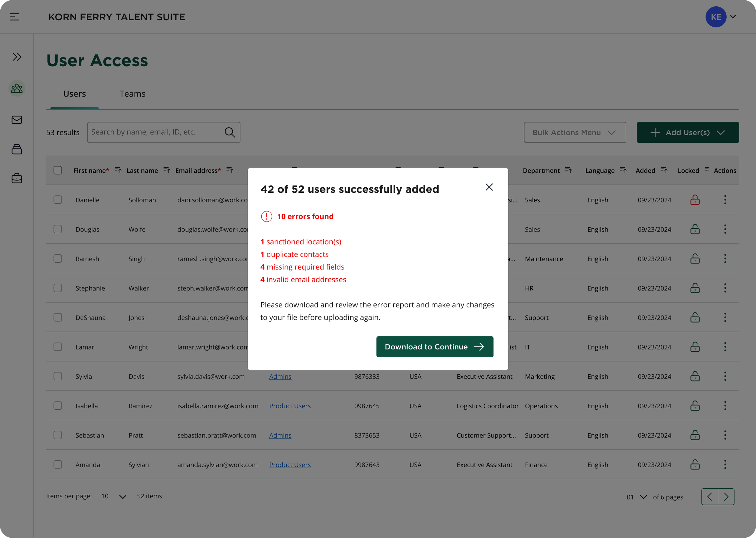
Task: Sort by Department column icon
Action: coord(568,170)
